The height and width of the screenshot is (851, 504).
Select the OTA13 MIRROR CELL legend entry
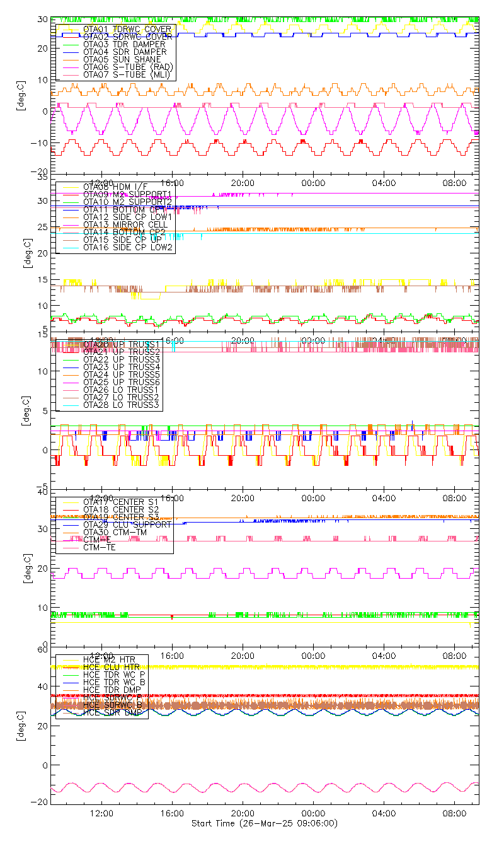(x=125, y=224)
